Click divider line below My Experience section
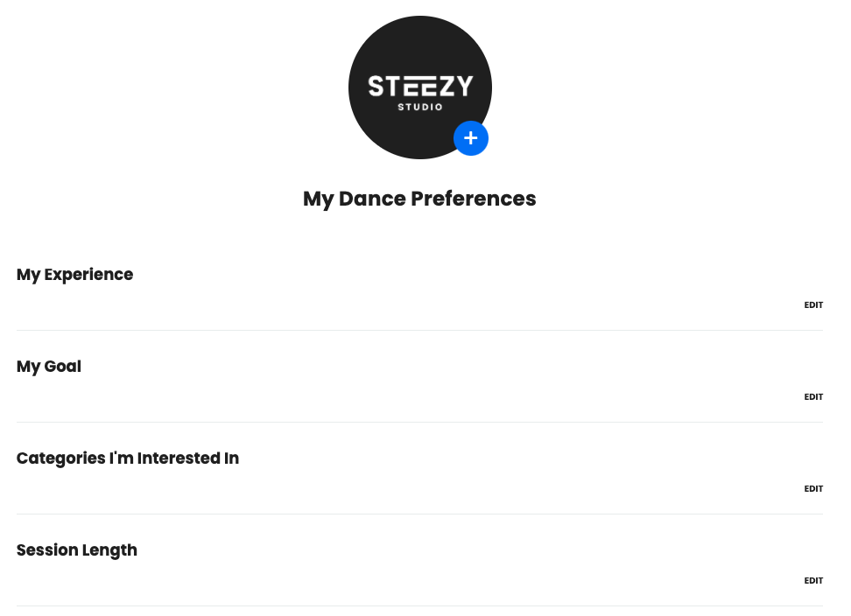Image resolution: width=851 pixels, height=616 pixels. pos(419,330)
